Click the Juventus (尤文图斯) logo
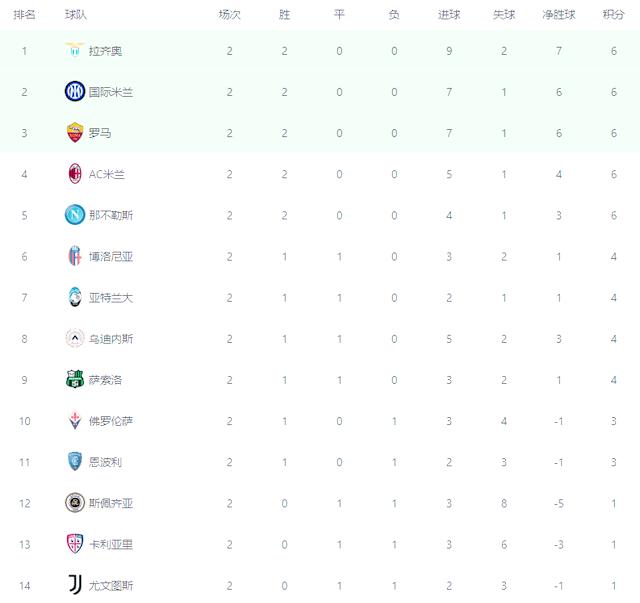The height and width of the screenshot is (603, 640). pos(74,585)
